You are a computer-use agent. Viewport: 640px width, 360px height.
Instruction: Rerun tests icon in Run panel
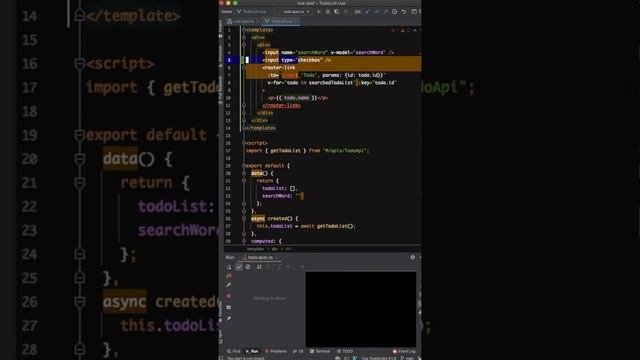click(x=229, y=267)
